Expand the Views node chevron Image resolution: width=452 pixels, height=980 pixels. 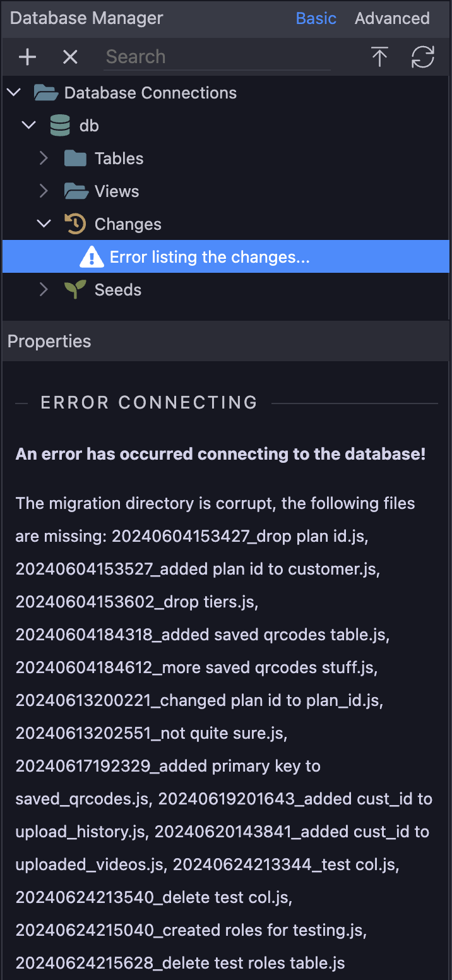point(44,191)
